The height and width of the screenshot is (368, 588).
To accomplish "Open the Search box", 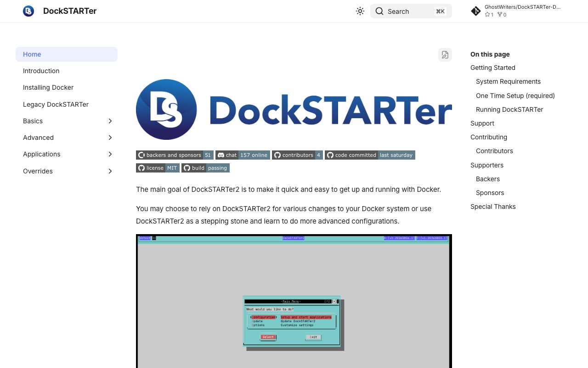I will [411, 11].
